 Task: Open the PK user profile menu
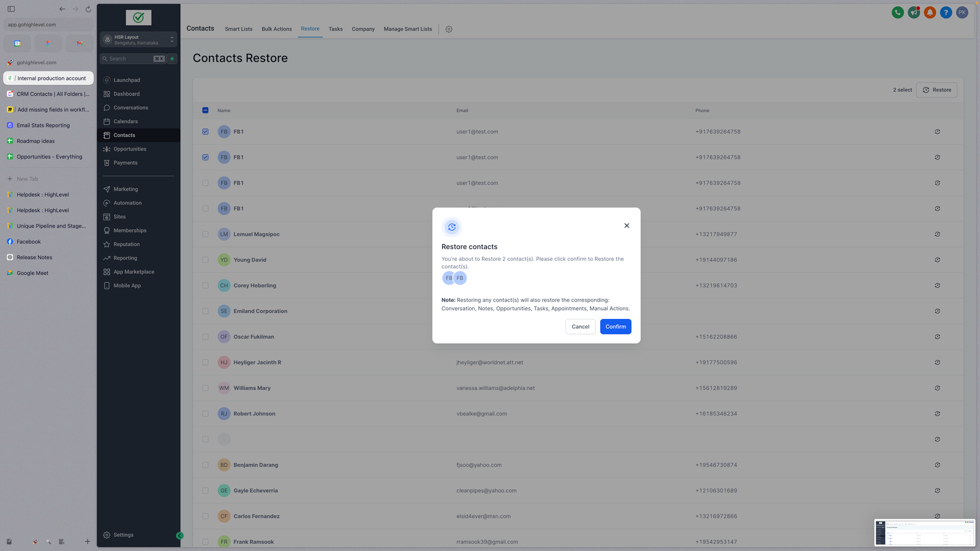(962, 12)
